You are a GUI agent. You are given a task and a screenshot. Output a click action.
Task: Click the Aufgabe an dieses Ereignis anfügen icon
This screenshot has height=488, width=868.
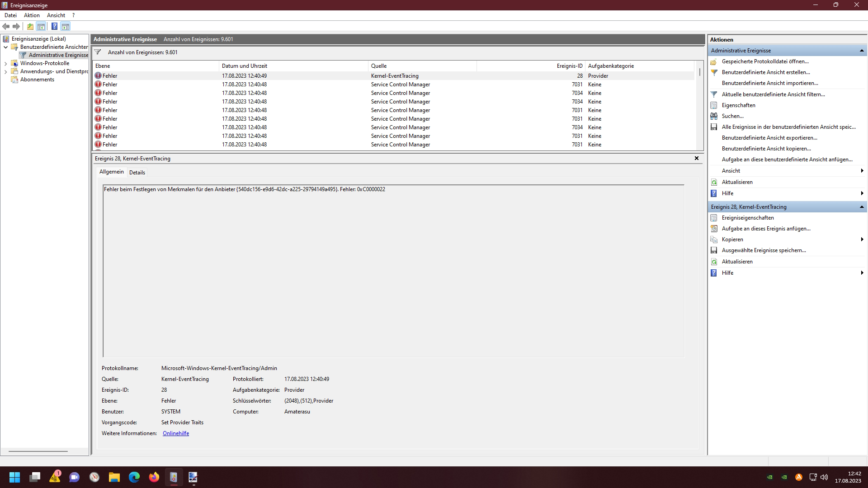point(714,229)
